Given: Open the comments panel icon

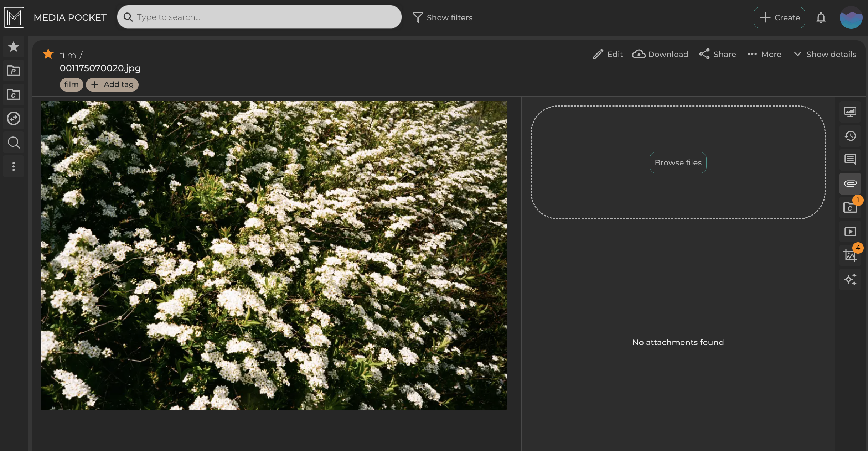Looking at the screenshot, I should tap(850, 159).
